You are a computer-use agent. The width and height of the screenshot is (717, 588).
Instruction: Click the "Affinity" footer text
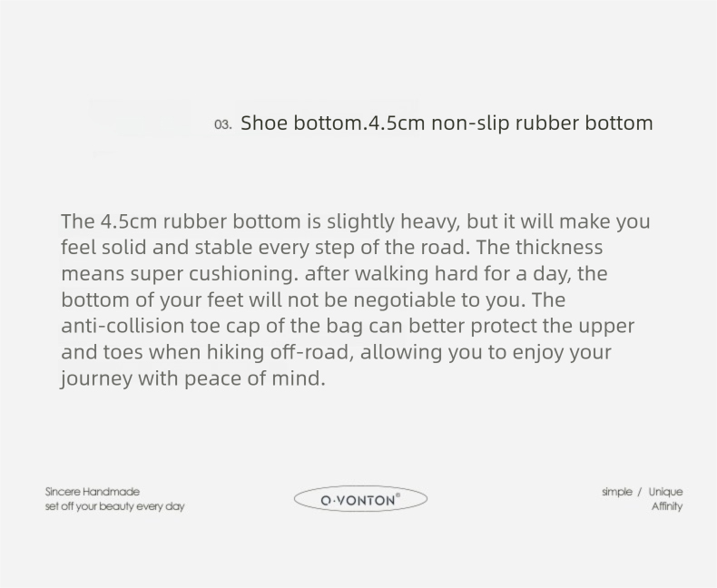[x=666, y=506]
